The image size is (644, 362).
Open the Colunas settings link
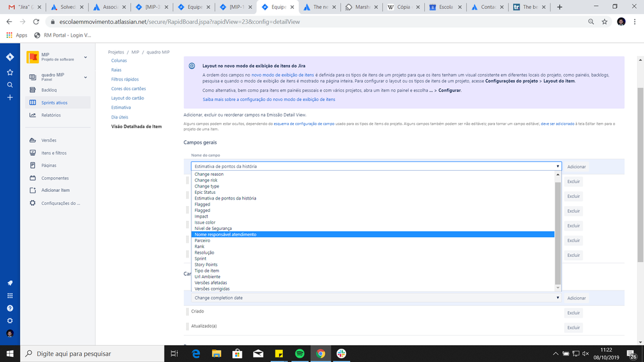(x=119, y=61)
